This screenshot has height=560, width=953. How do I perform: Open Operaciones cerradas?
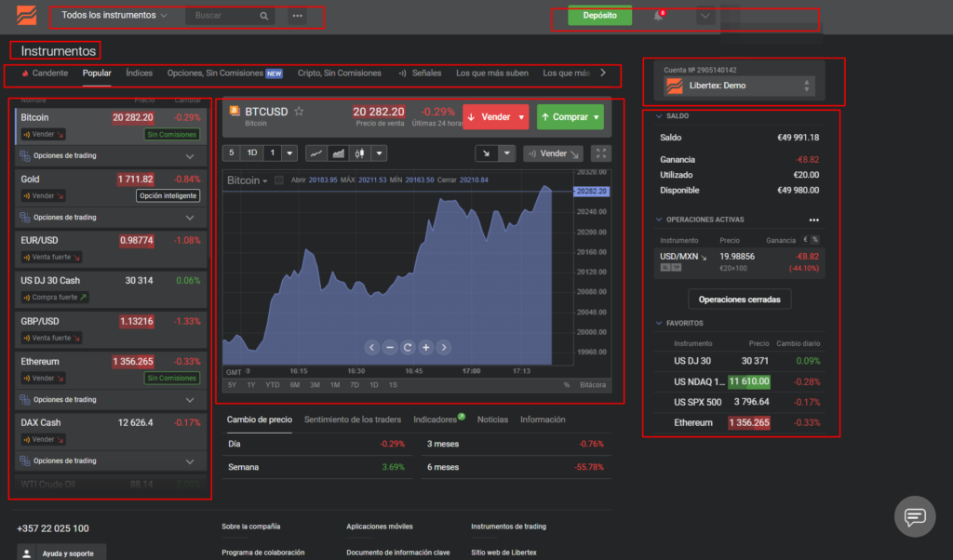[740, 300]
